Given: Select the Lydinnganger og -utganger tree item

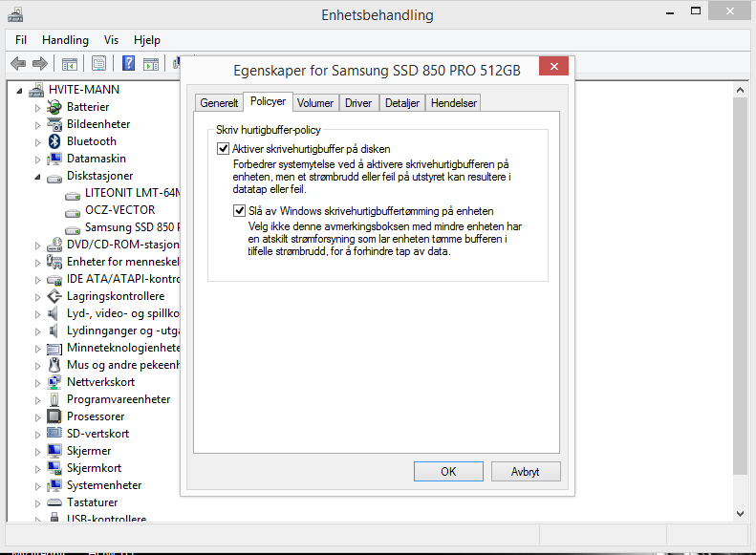Looking at the screenshot, I should [x=123, y=331].
